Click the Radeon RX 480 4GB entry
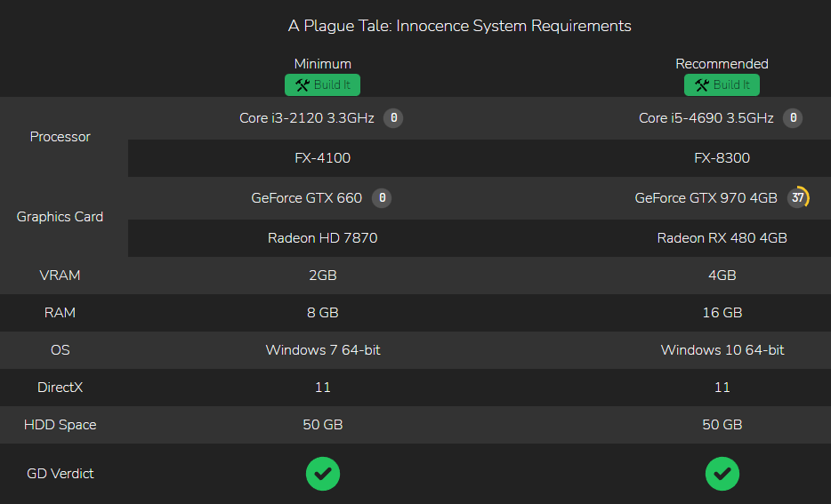 click(722, 237)
